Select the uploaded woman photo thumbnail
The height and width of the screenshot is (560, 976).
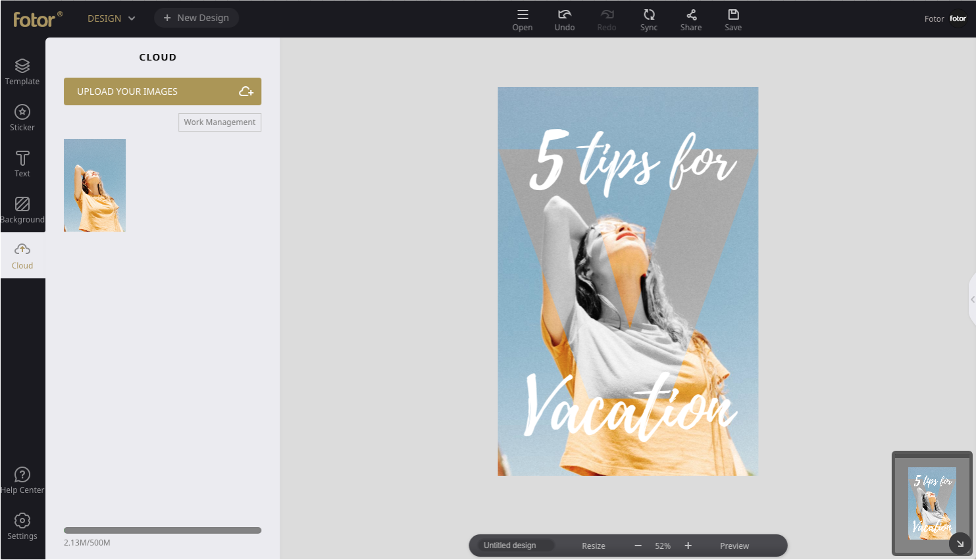[x=95, y=185]
